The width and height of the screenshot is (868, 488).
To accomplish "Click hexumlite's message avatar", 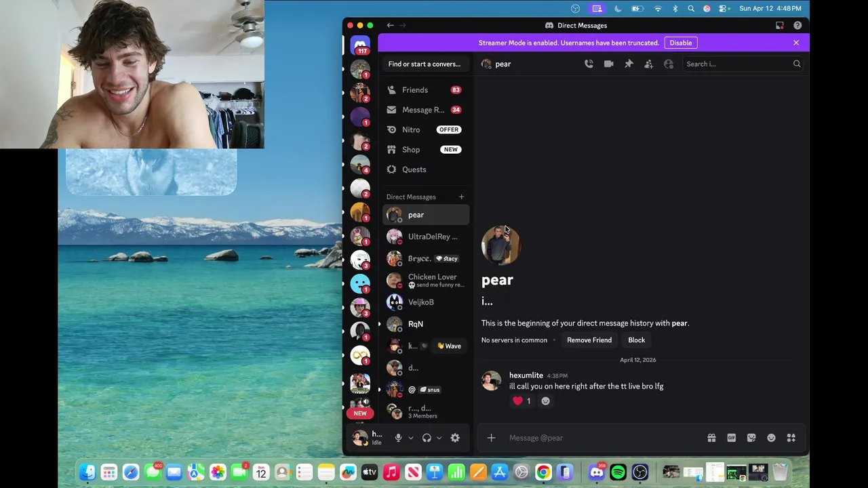I will [x=491, y=380].
